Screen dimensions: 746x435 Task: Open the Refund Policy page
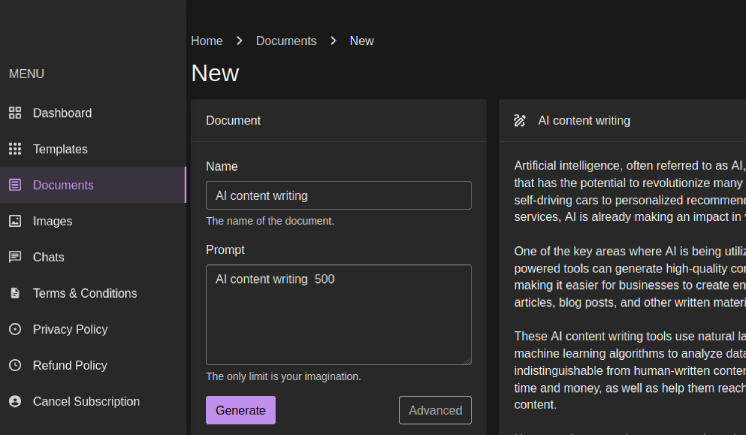(x=93, y=365)
